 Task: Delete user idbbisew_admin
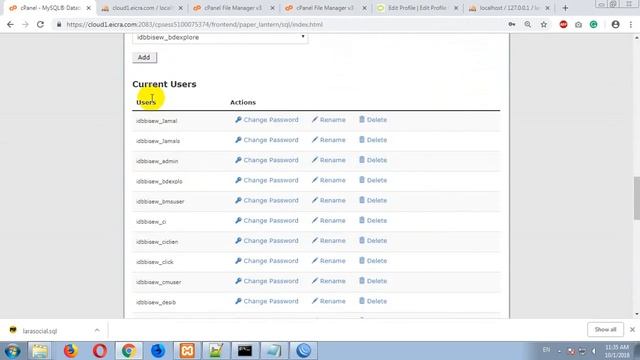tap(373, 160)
